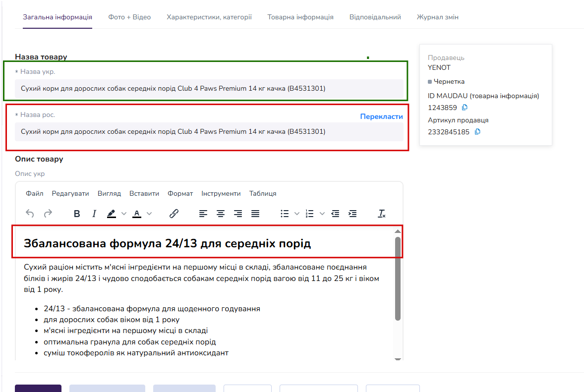Click the Перекласти translate link
The width and height of the screenshot is (584, 392).
pyautogui.click(x=381, y=116)
